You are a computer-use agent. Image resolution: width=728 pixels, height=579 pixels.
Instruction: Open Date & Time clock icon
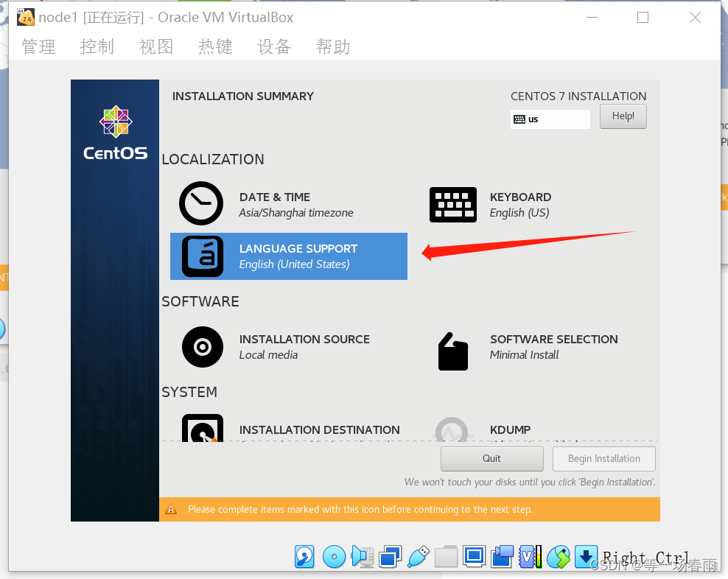[x=201, y=203]
